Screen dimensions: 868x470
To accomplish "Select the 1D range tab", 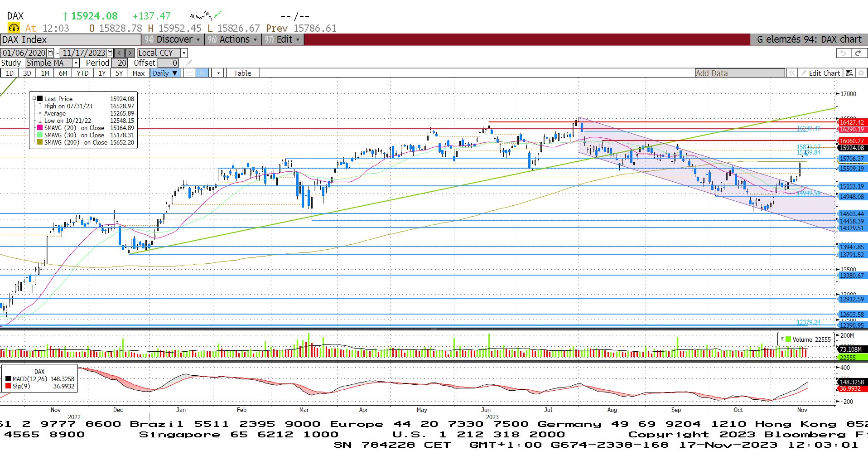I will pos(10,73).
